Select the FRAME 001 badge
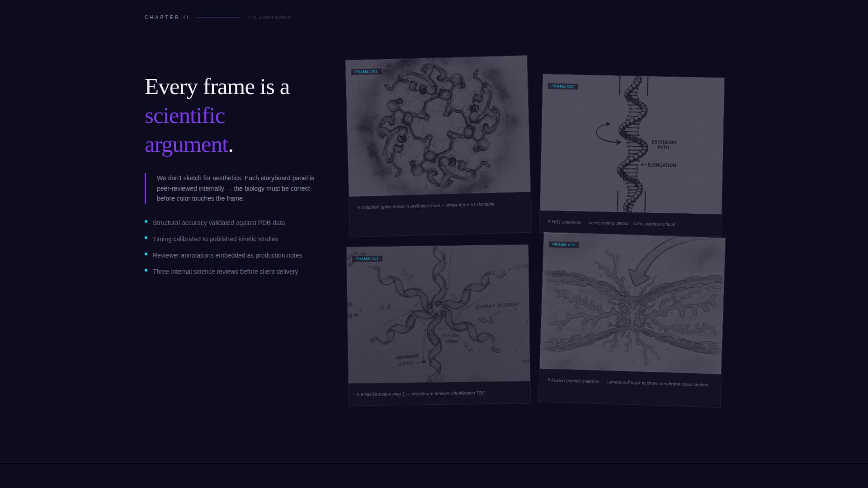The width and height of the screenshot is (868, 488). [366, 71]
